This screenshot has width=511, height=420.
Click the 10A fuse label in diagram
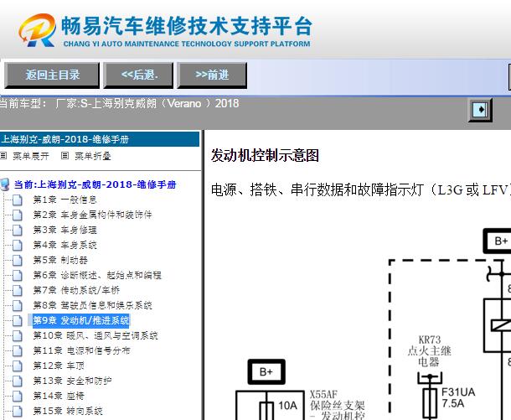pos(287,405)
